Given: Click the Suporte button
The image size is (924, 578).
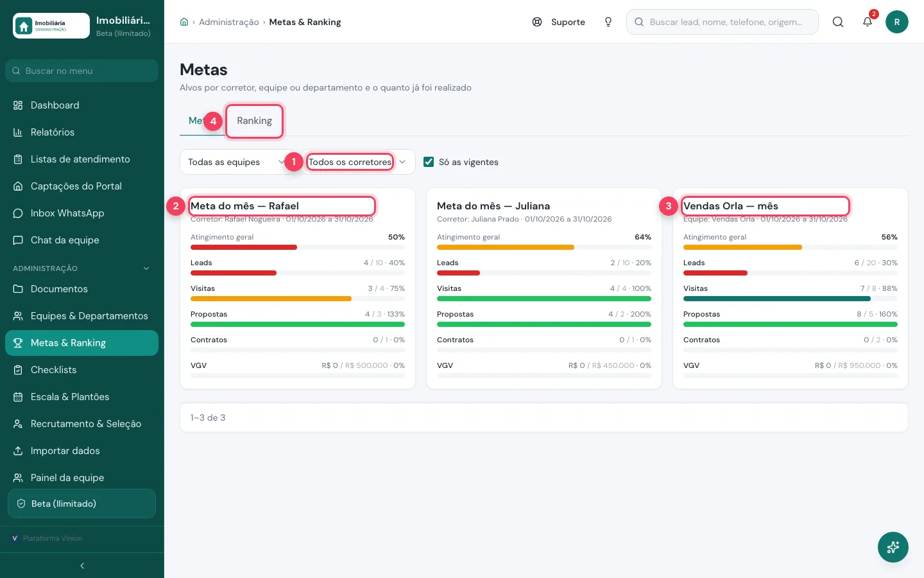Looking at the screenshot, I should 559,22.
